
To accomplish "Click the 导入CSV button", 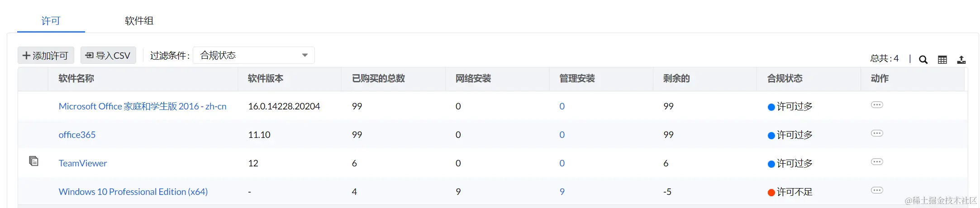I will click(108, 55).
